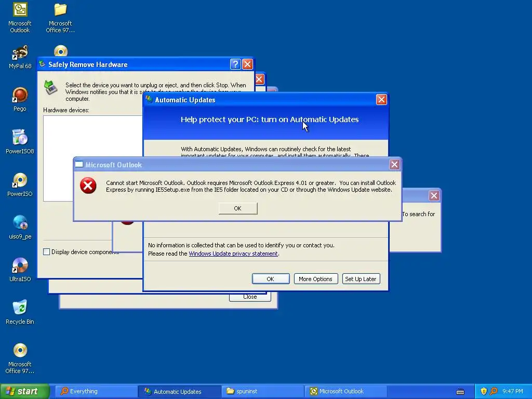Switch to the Microsoft Outlook taskbar item
Image resolution: width=532 pixels, height=399 pixels.
[345, 391]
